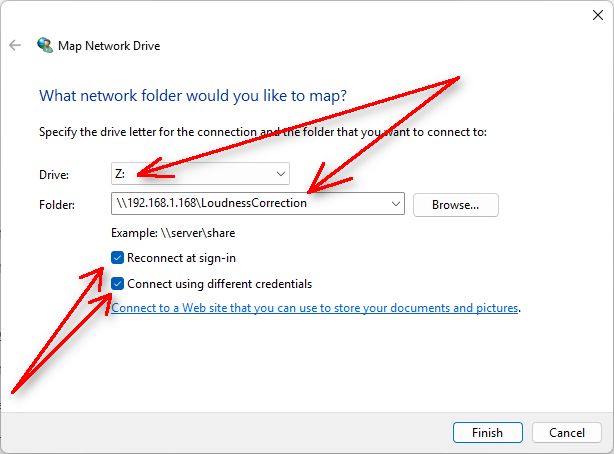Click the Folder: field label
The image size is (614, 454).
click(57, 205)
